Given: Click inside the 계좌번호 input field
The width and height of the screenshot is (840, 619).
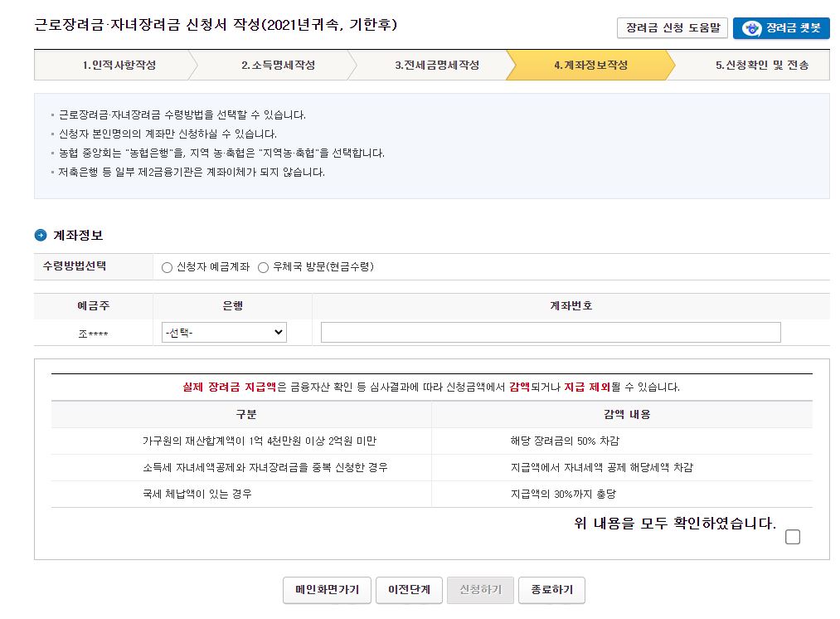Looking at the screenshot, I should tap(550, 332).
